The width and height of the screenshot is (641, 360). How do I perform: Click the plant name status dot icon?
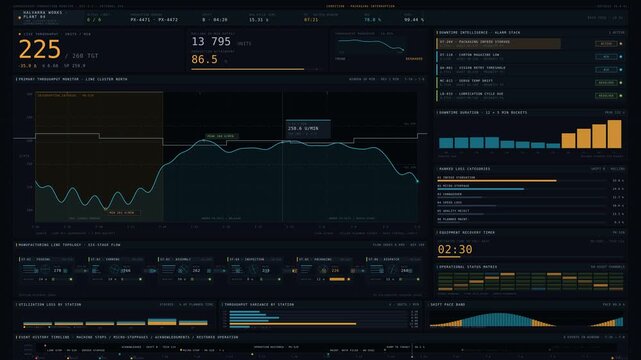click(20, 18)
